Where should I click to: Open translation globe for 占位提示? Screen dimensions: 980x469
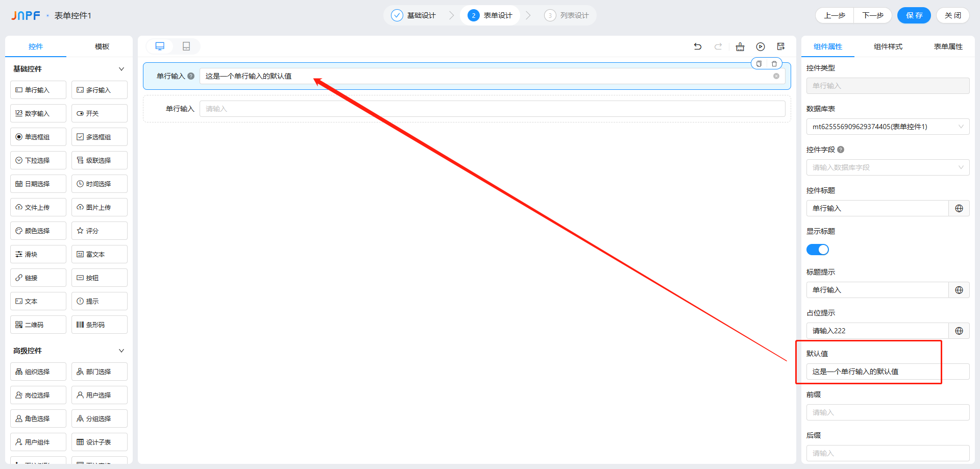coord(959,331)
